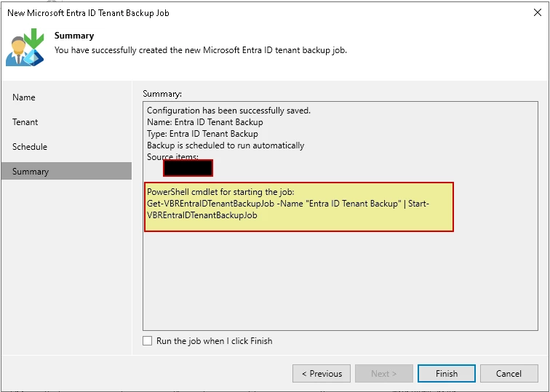The image size is (550, 392).
Task: Open the Tenant wizard step
Action: click(25, 122)
